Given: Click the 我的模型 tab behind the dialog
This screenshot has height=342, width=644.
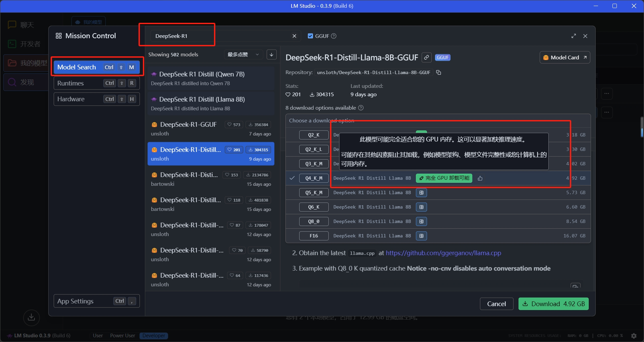Looking at the screenshot, I should [89, 22].
